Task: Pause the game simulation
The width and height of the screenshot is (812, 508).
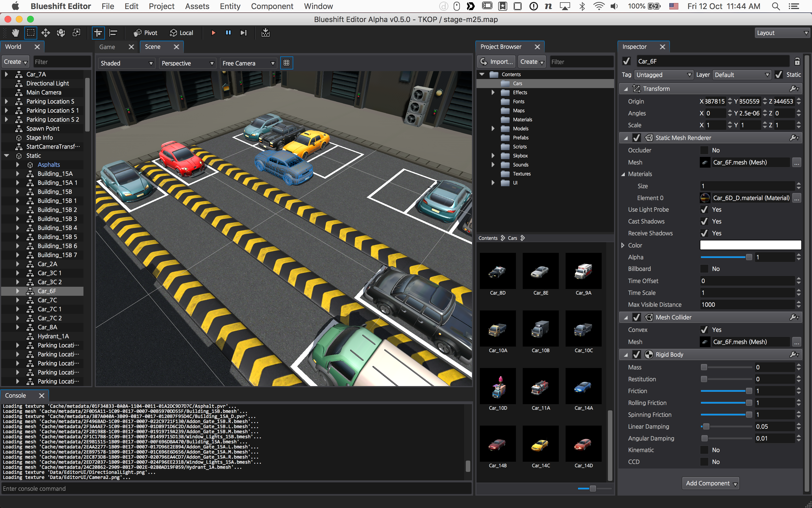Action: pyautogui.click(x=228, y=32)
